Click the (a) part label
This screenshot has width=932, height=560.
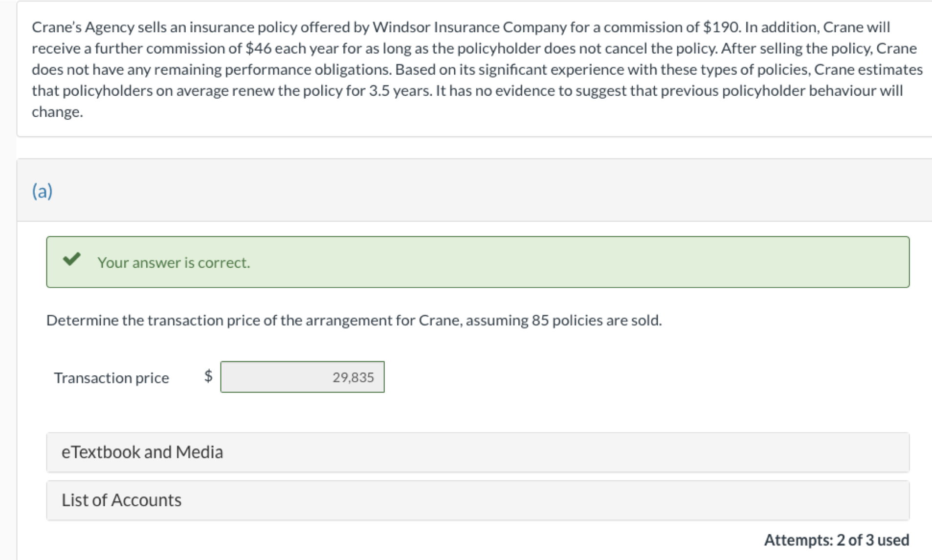coord(42,191)
